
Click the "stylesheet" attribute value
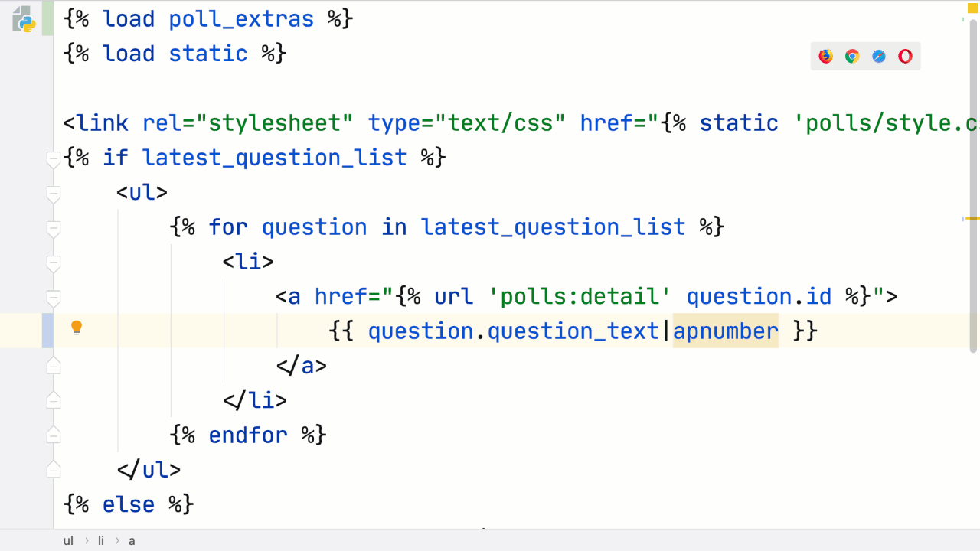pos(275,123)
